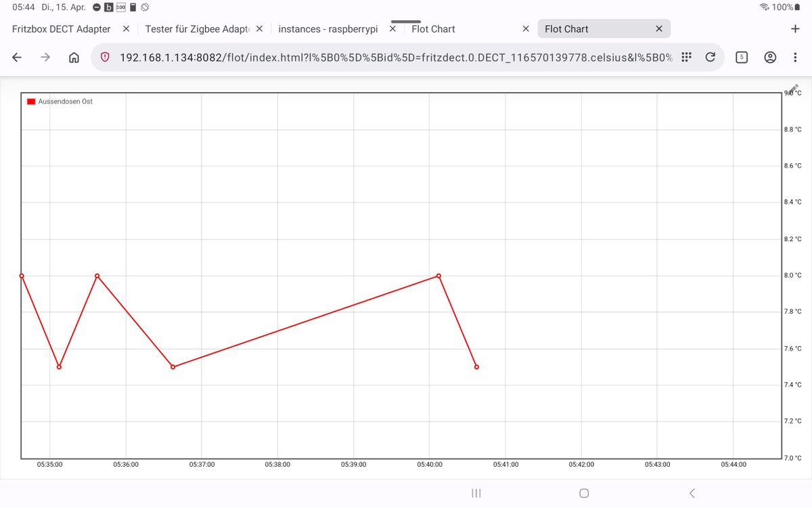Image resolution: width=812 pixels, height=508 pixels.
Task: Click the red Aussendosen Ost legend swatch
Action: point(31,102)
